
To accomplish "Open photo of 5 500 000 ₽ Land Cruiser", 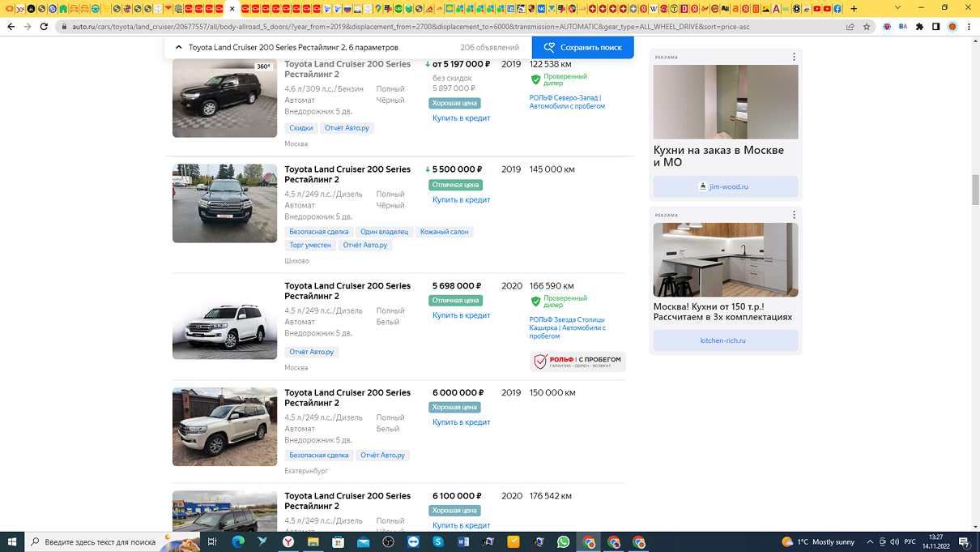I will pos(224,203).
